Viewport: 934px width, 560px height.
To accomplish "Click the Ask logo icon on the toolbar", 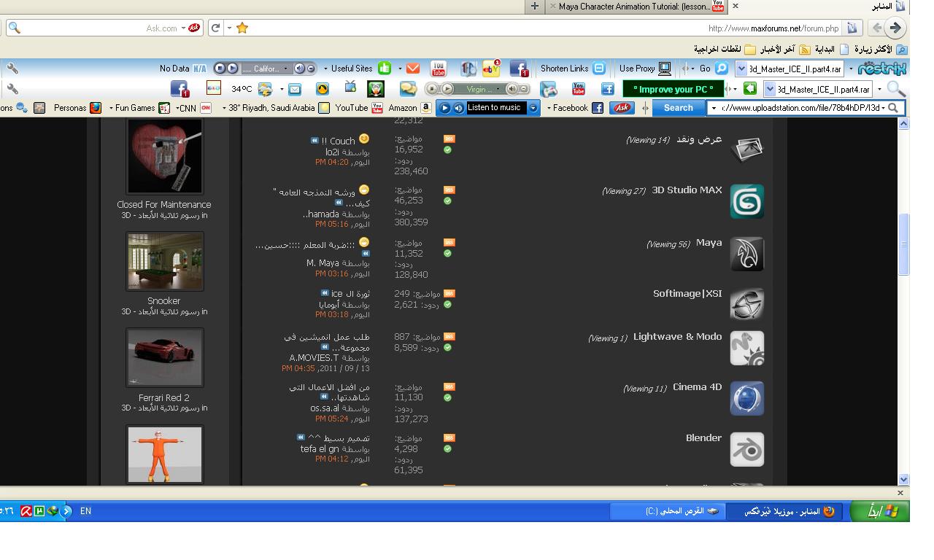I will pyautogui.click(x=622, y=108).
